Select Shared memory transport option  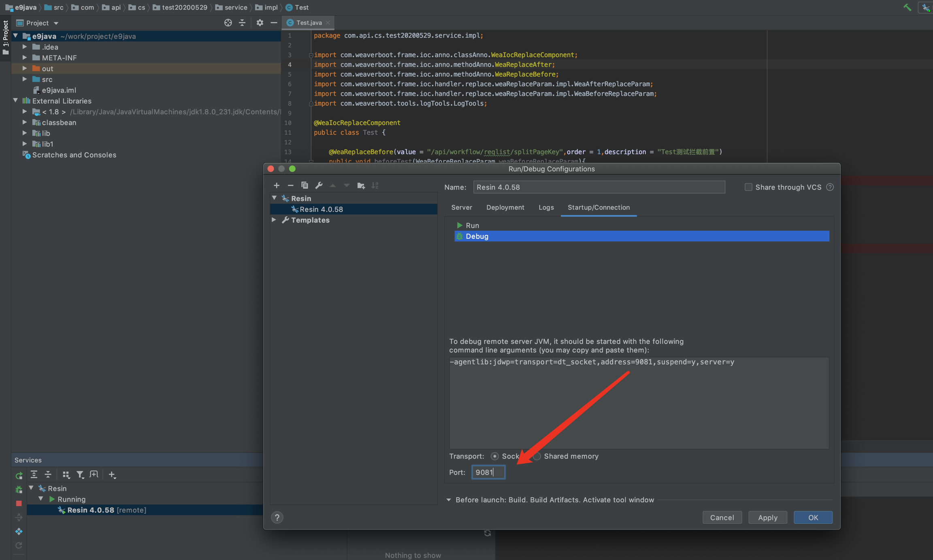[537, 456]
